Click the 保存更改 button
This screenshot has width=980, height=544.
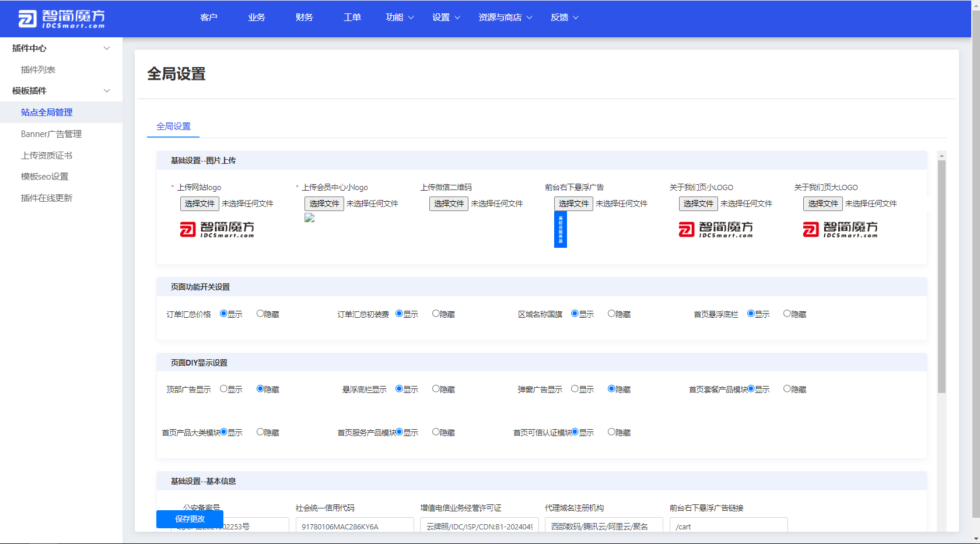(189, 519)
